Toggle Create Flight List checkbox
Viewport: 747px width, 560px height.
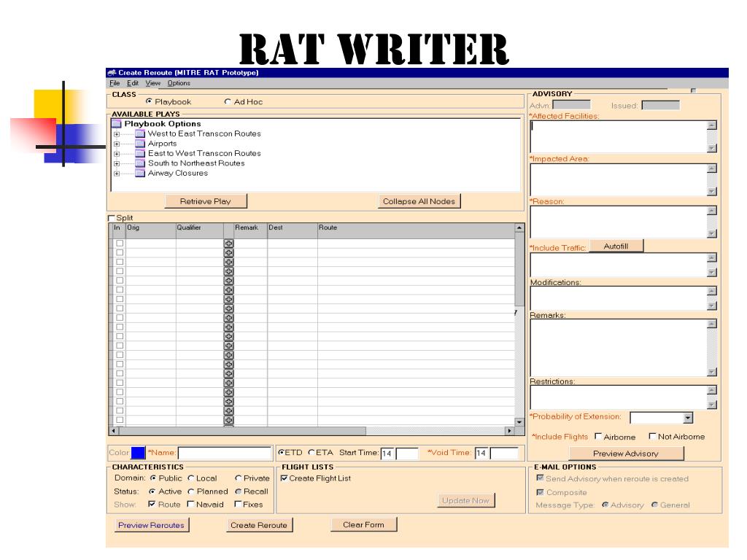(284, 478)
